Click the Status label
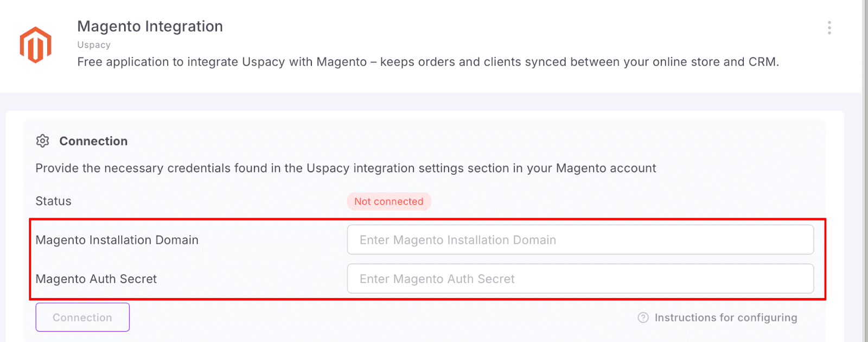The width and height of the screenshot is (868, 342). tap(53, 201)
